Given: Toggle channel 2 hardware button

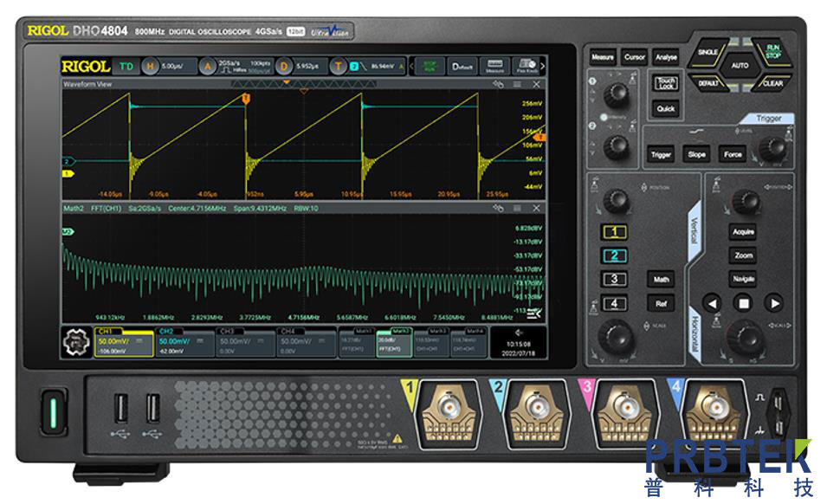Looking at the screenshot, I should tap(615, 255).
